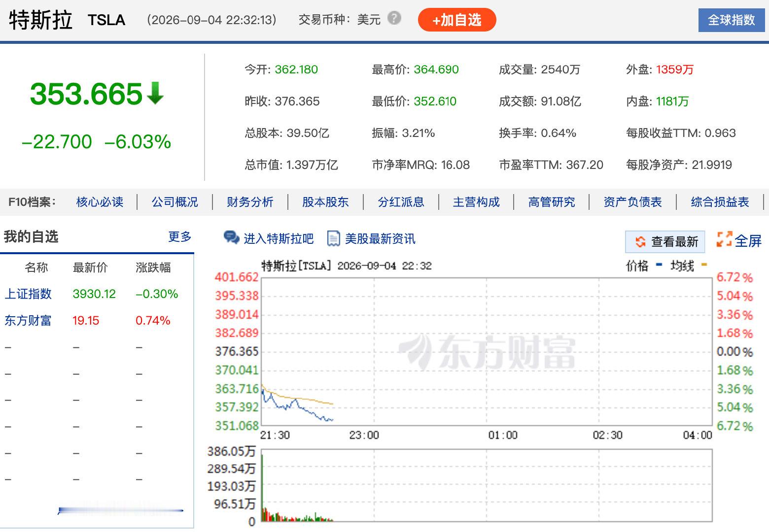Screen dimensions: 769x532
Task: Open 高管研究 F10 tab
Action: point(552,202)
